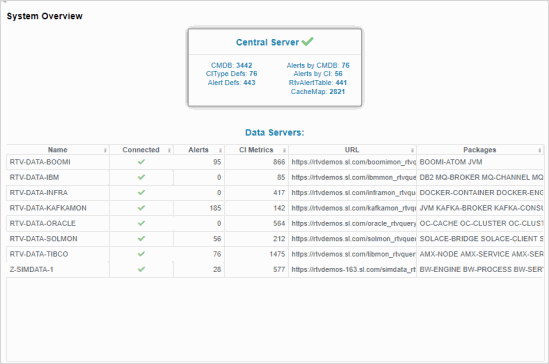Viewport: 549px width, 364px height.
Task: Sort by the Connected column header
Action: [141, 150]
